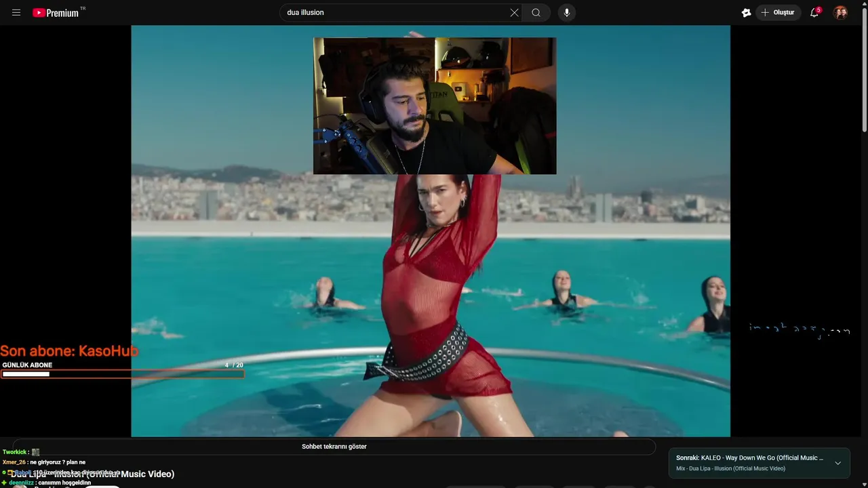Click the webcam overlay over the video
Screen dimensions: 868x488
(x=435, y=106)
